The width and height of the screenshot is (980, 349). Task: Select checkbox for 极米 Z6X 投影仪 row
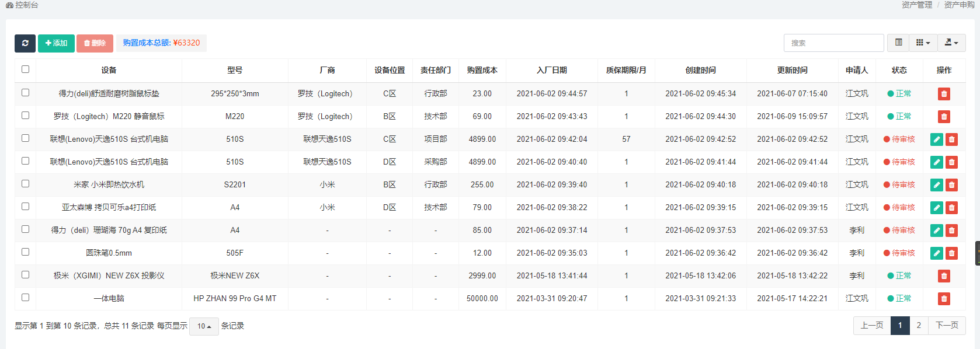(25, 274)
